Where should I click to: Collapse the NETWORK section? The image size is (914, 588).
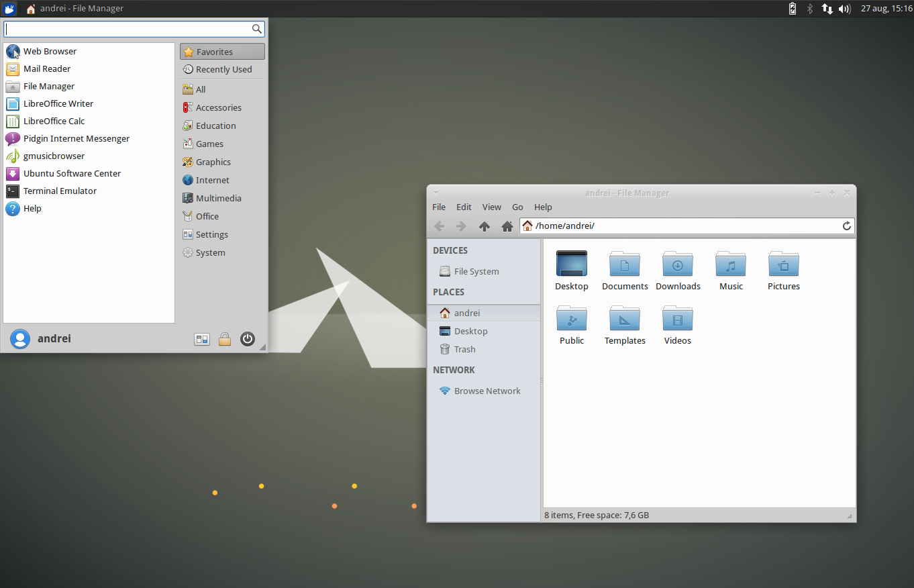[454, 370]
